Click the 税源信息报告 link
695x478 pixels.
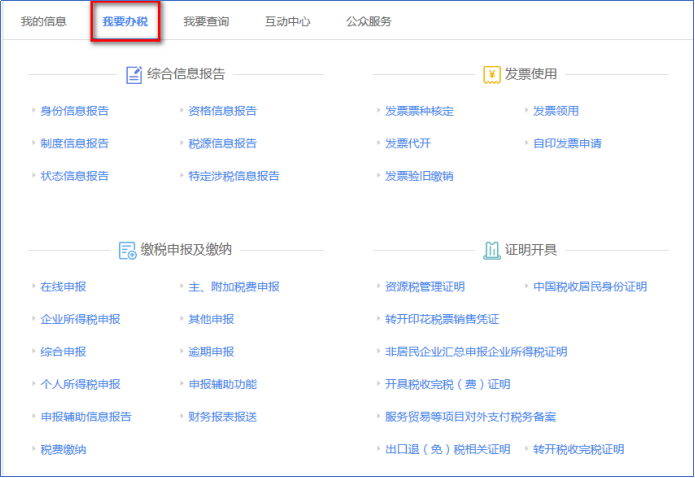(x=223, y=143)
